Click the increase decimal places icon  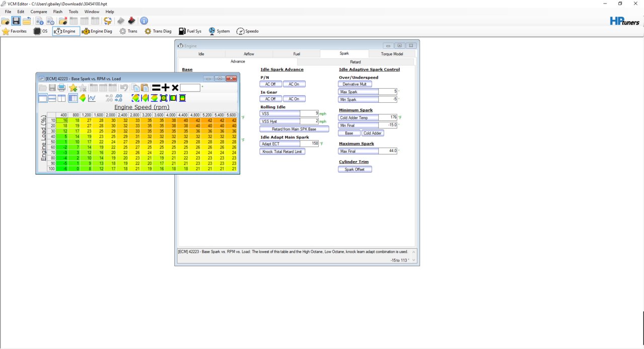coord(109,98)
